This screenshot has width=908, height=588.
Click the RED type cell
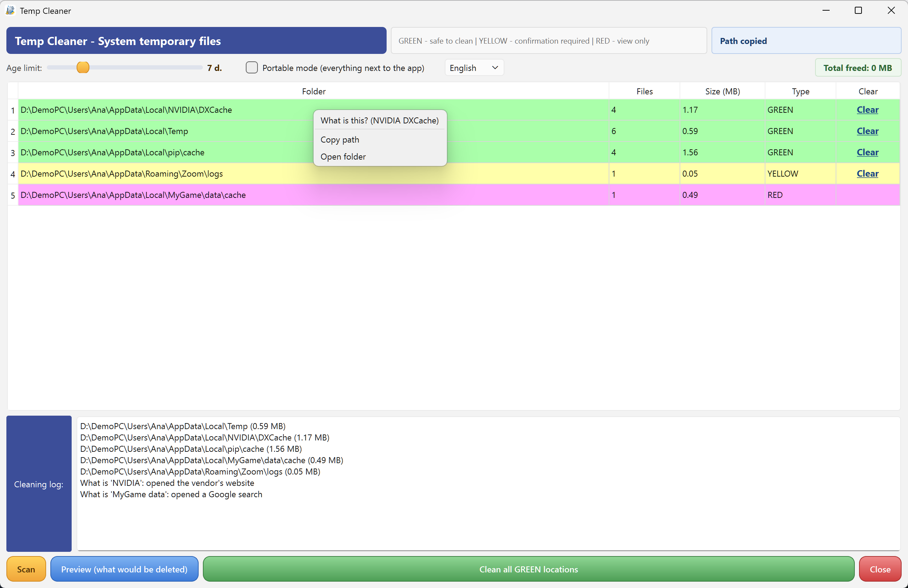click(801, 195)
